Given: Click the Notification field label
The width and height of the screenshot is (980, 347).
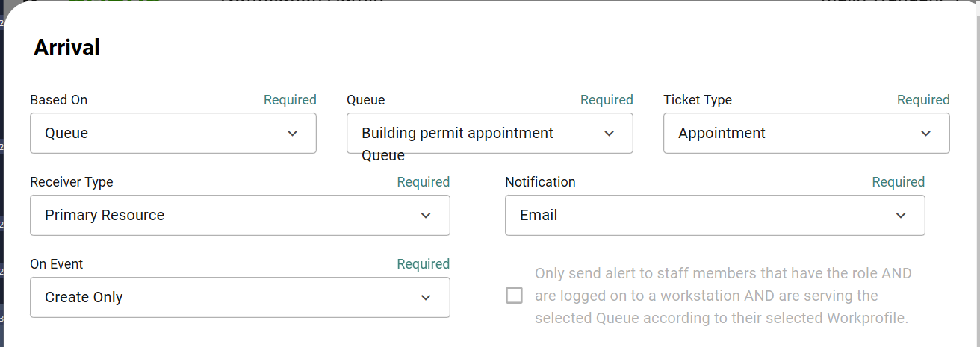Looking at the screenshot, I should [x=540, y=182].
